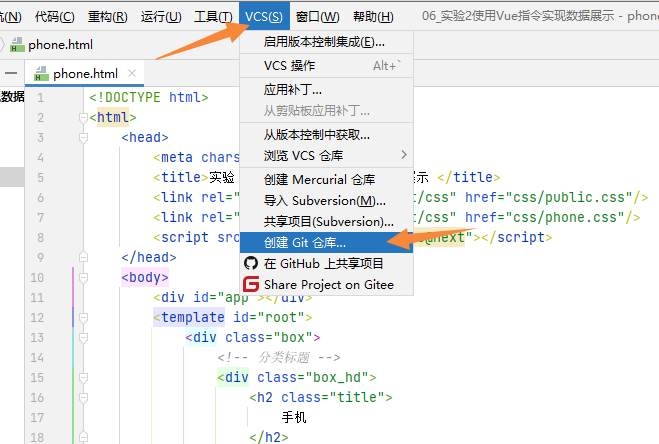The image size is (659, 444).
Task: Click line number 1 in gutter
Action: [40, 98]
